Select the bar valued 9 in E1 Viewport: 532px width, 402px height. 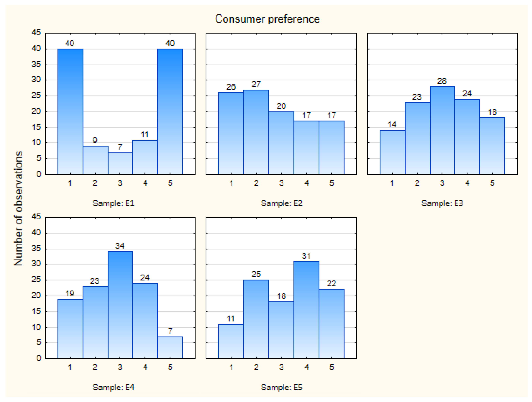(x=95, y=160)
